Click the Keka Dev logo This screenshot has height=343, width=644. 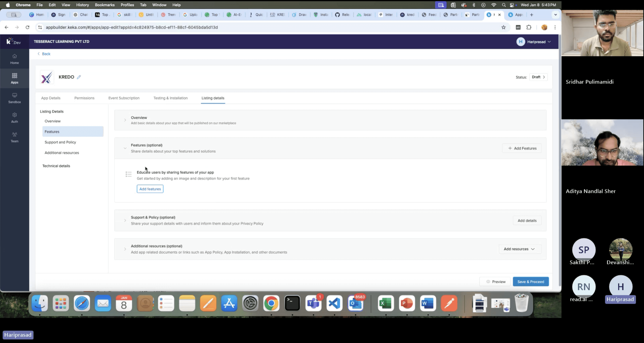tap(14, 41)
